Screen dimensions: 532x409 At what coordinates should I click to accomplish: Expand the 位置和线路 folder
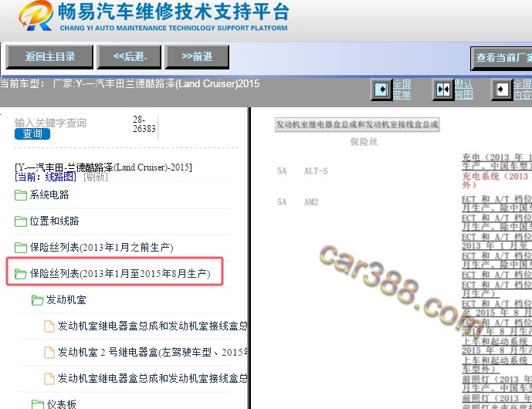pyautogui.click(x=54, y=221)
